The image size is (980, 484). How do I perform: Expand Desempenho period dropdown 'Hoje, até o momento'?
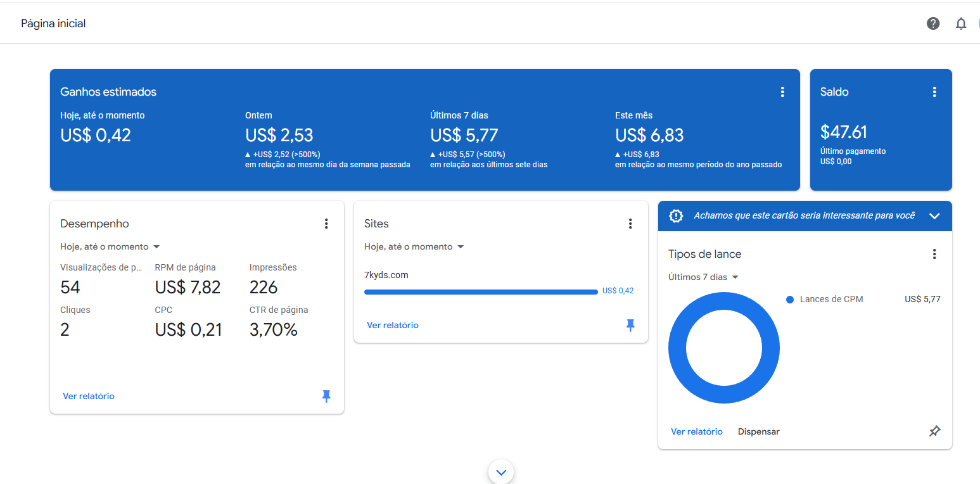tap(110, 246)
